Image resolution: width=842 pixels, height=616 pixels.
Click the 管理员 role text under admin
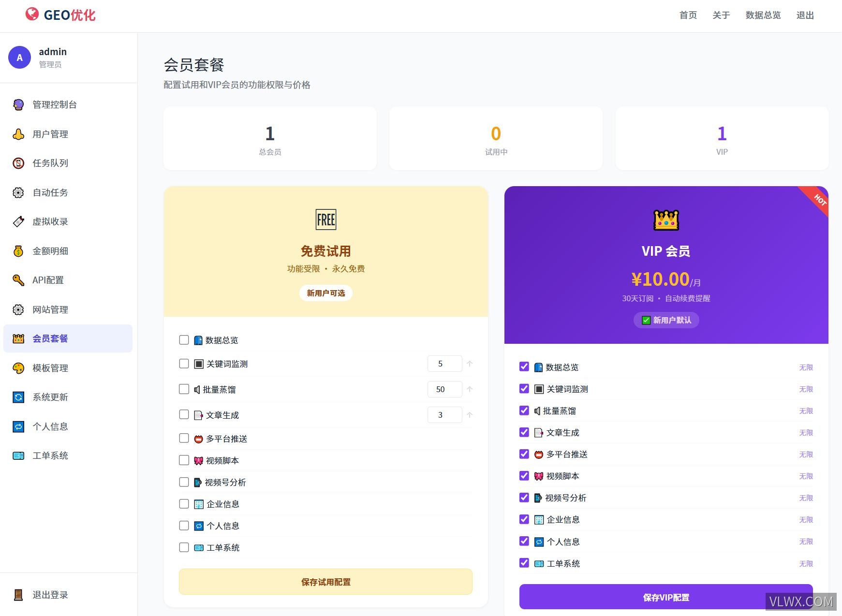[50, 65]
